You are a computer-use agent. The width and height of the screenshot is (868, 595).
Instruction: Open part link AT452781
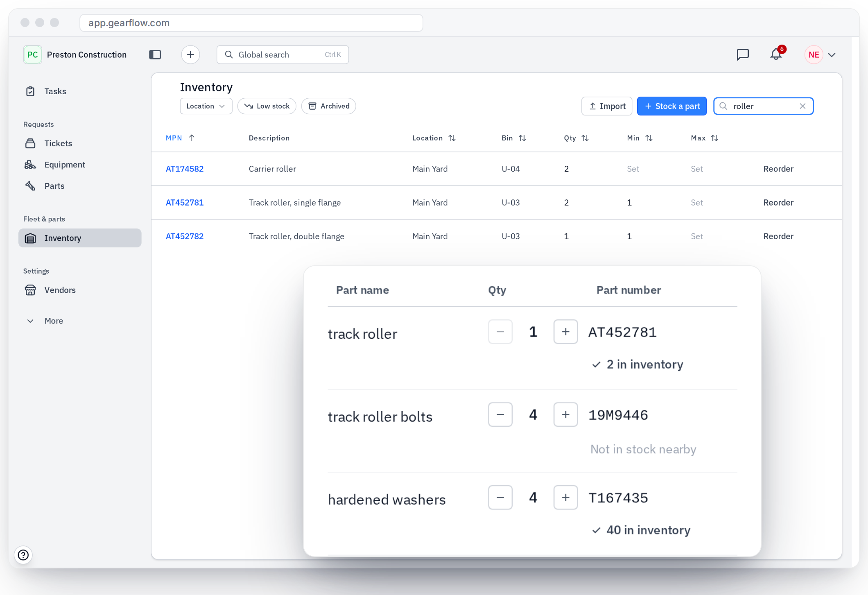(185, 202)
